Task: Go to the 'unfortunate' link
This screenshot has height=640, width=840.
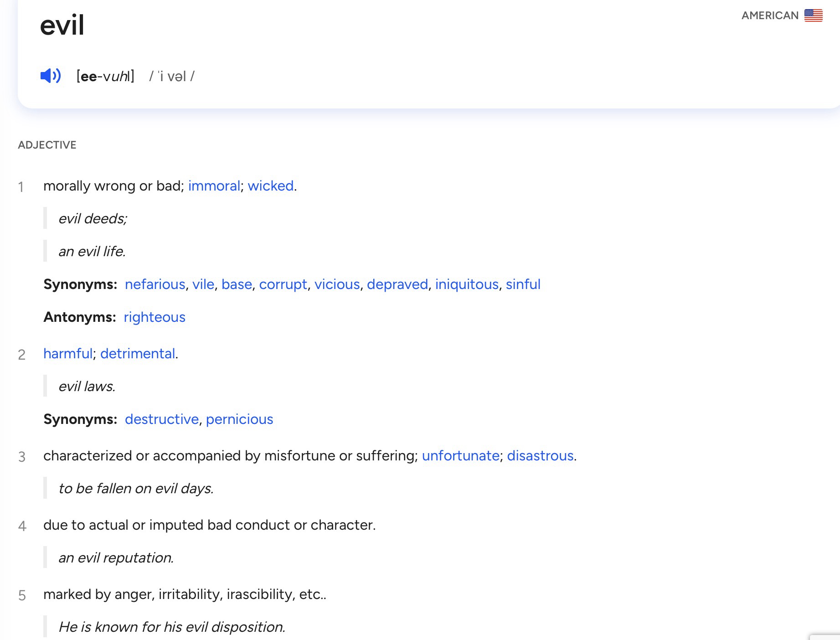Action: click(x=460, y=456)
